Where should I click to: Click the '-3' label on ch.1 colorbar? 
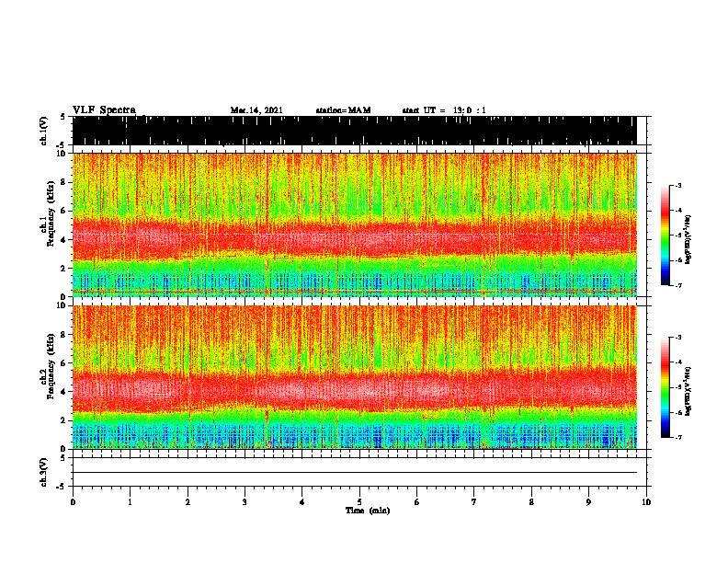tap(677, 185)
